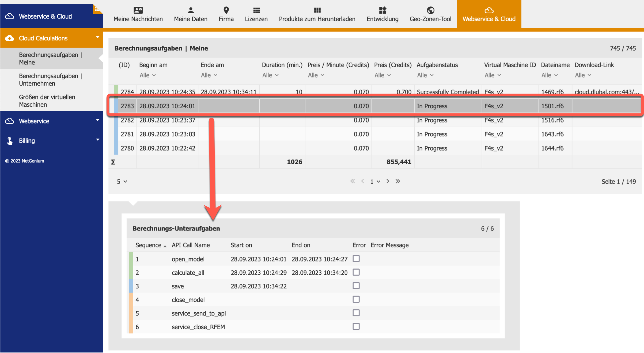Open the Geo-Zonen-Tool globe icon
This screenshot has width=644, height=353.
430,10
